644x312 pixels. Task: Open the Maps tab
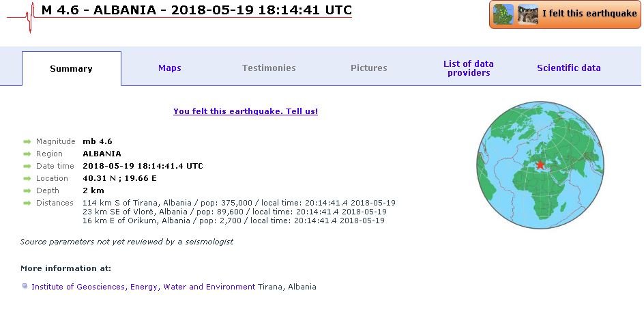point(170,68)
